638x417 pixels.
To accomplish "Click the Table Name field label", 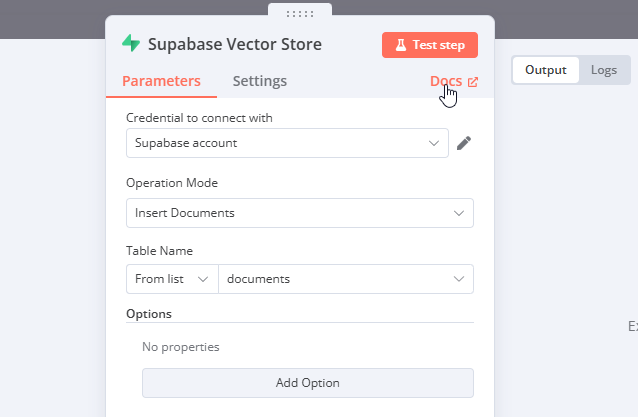I will tap(159, 251).
